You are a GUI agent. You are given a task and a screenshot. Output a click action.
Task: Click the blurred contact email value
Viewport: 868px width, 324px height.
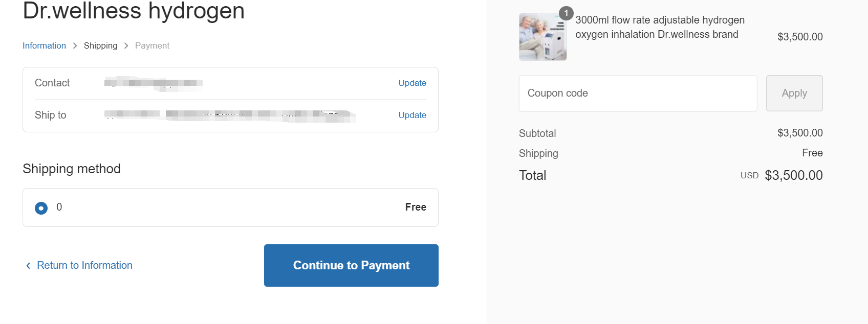coord(154,83)
